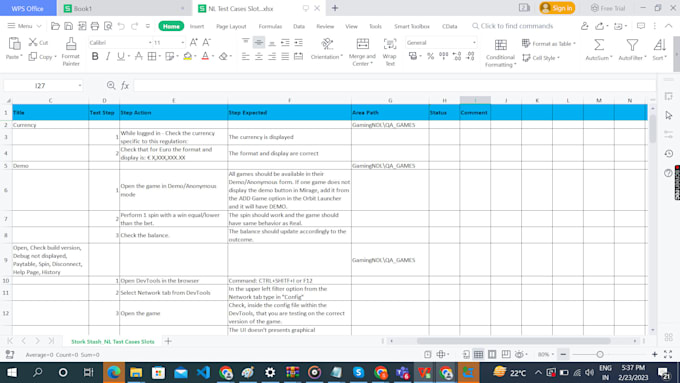Click the Save icon in quick toolbar

tap(69, 26)
